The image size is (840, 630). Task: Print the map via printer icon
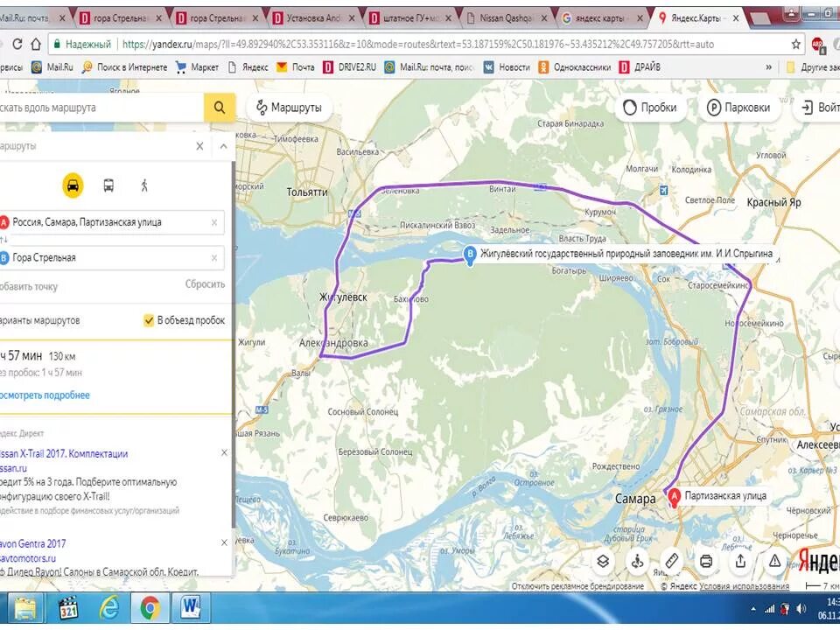click(706, 561)
